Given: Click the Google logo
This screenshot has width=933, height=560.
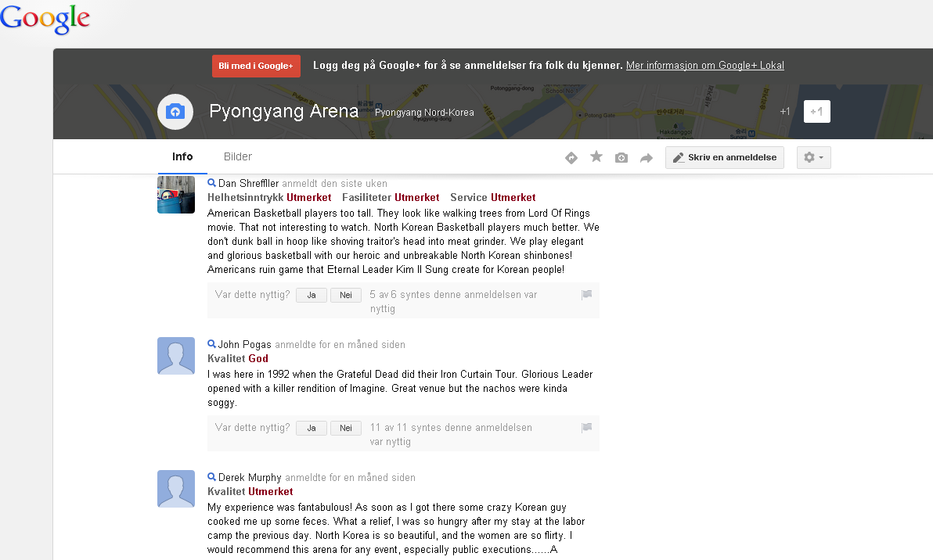Looking at the screenshot, I should (45, 19).
